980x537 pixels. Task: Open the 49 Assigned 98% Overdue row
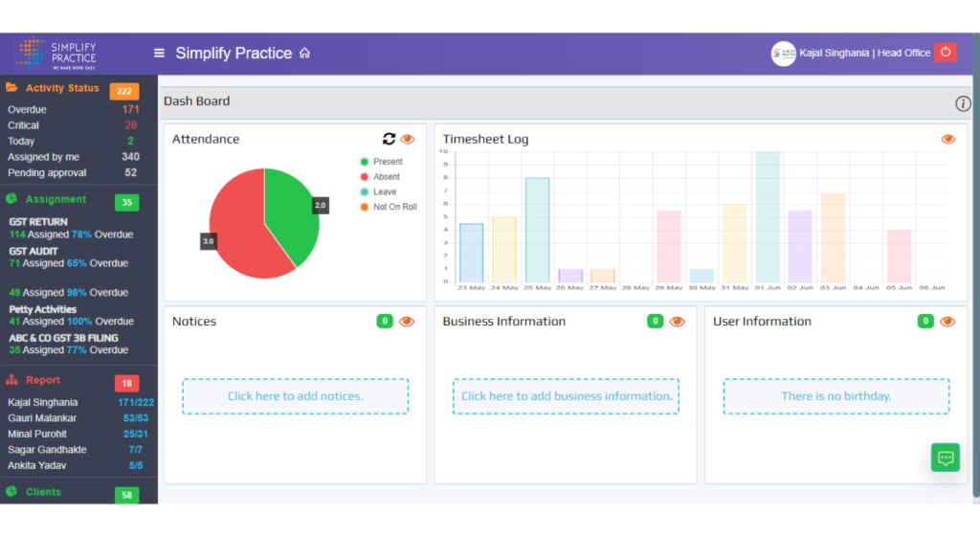(68, 293)
